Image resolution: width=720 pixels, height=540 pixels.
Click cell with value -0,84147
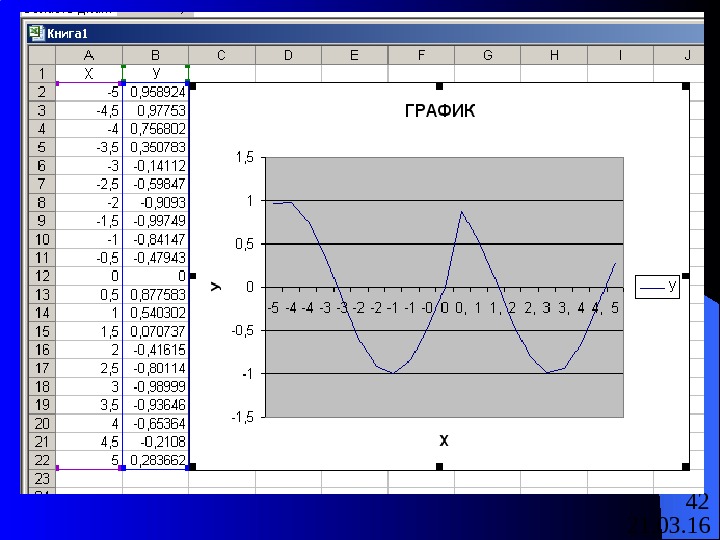[155, 239]
